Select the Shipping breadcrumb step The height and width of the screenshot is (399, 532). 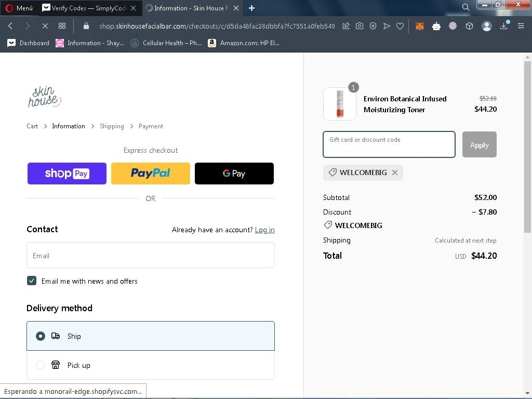112,126
